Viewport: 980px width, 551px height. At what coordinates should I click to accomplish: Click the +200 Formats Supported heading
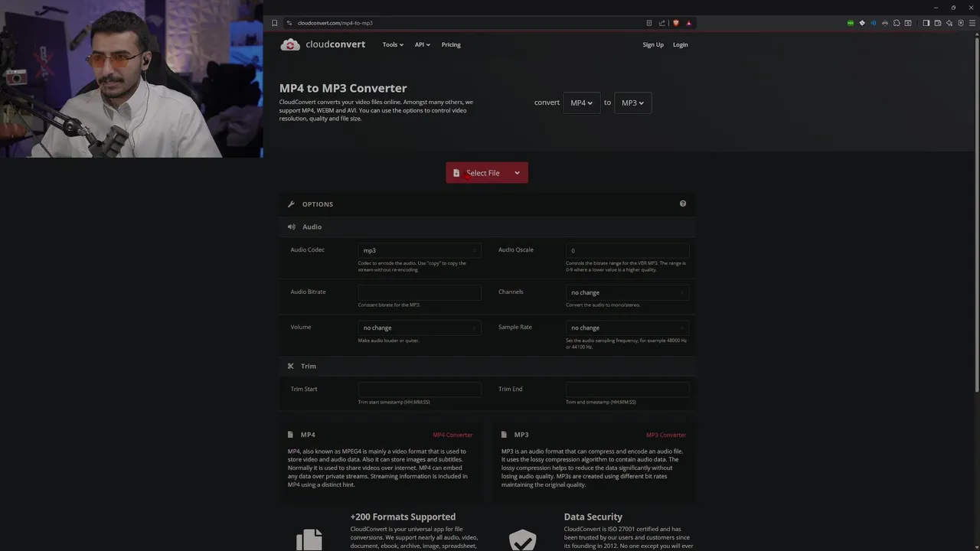403,517
